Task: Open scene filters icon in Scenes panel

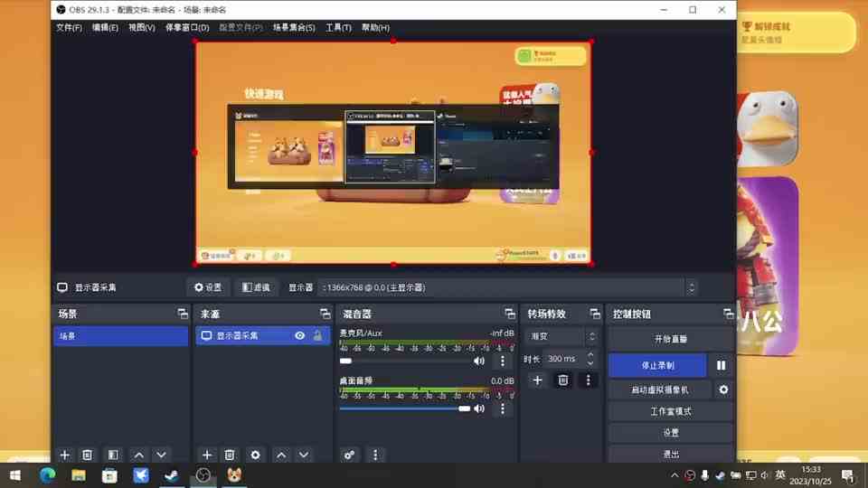Action: [x=113, y=455]
